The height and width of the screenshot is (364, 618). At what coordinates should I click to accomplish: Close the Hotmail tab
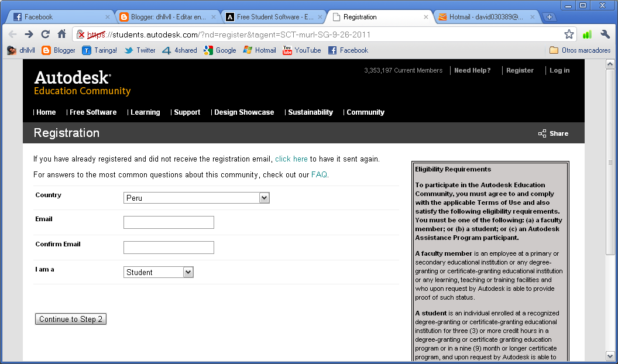pyautogui.click(x=533, y=17)
